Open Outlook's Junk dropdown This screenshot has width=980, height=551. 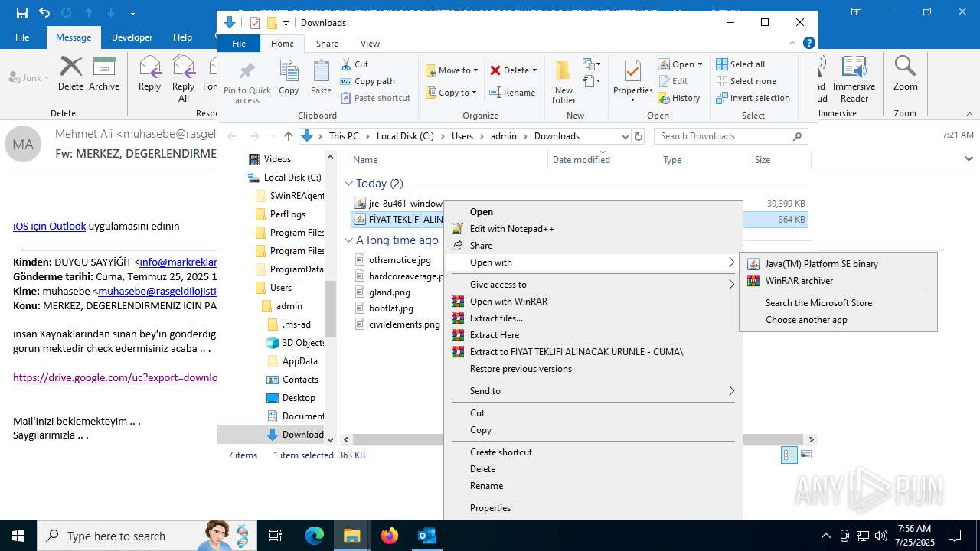pyautogui.click(x=29, y=77)
